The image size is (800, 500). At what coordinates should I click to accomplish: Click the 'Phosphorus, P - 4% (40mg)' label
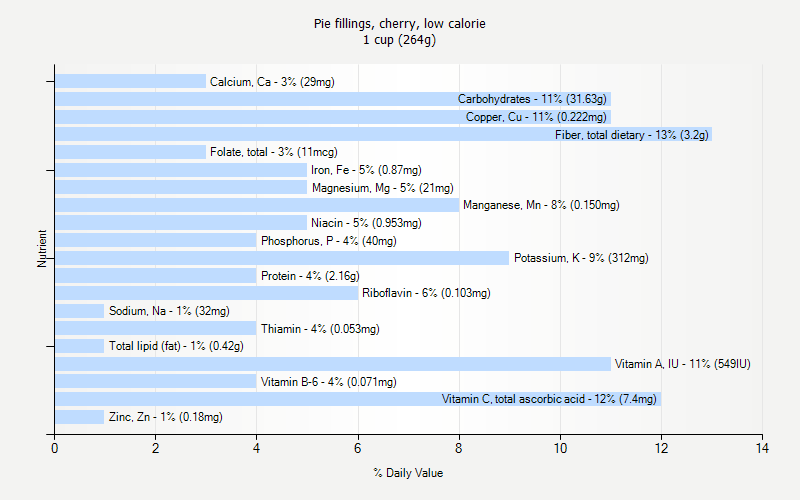tap(329, 241)
